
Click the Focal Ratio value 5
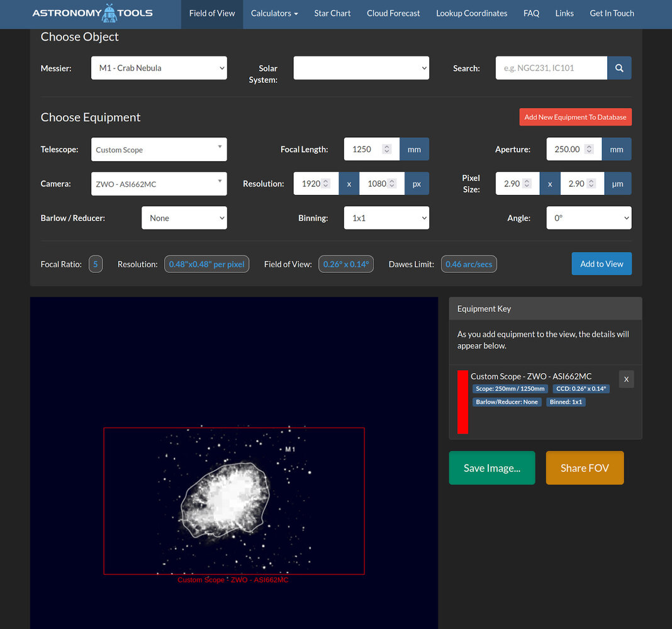coord(96,264)
